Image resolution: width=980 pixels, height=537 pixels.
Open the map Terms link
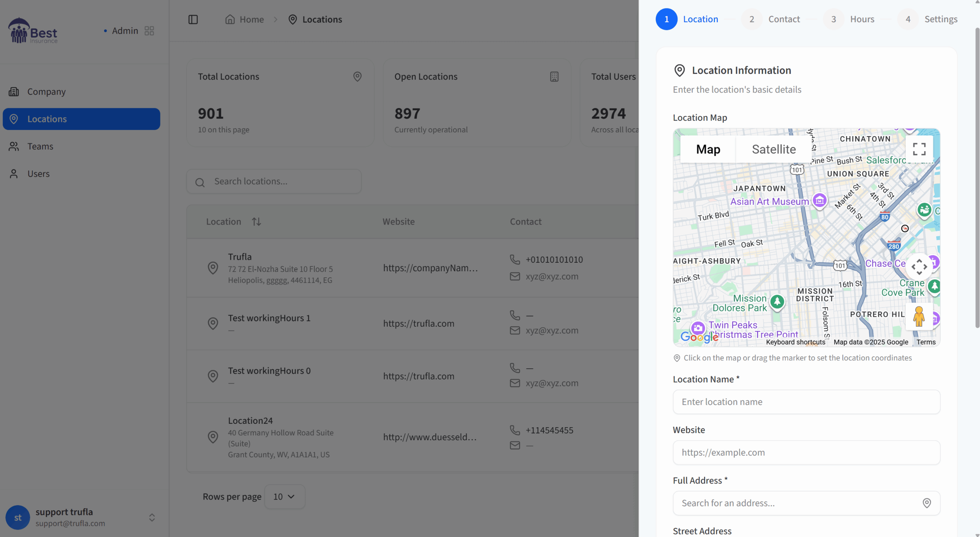point(926,342)
